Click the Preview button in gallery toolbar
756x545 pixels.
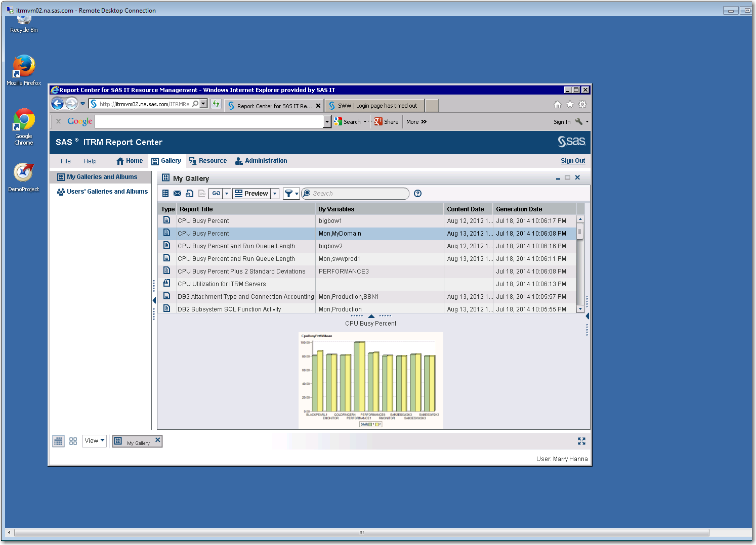pyautogui.click(x=251, y=193)
